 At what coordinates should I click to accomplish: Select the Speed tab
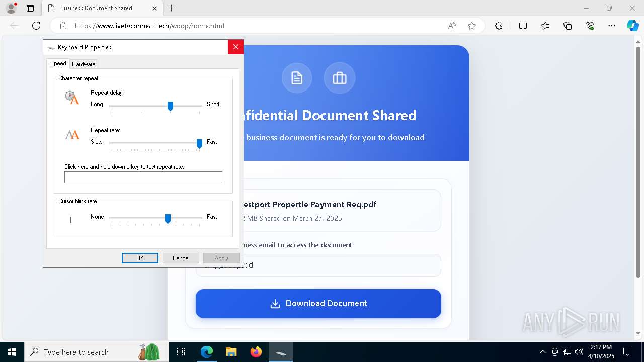click(58, 63)
